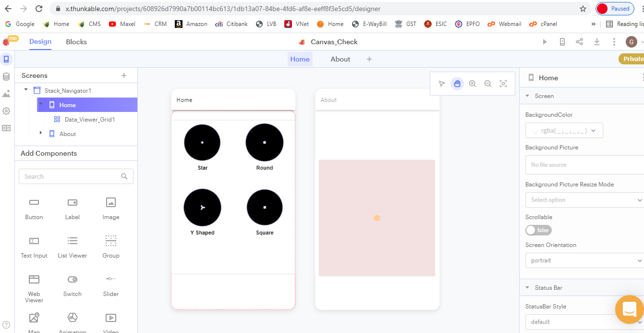The width and height of the screenshot is (644, 333).
Task: Open StatusBar Style dropdown
Action: pyautogui.click(x=584, y=322)
